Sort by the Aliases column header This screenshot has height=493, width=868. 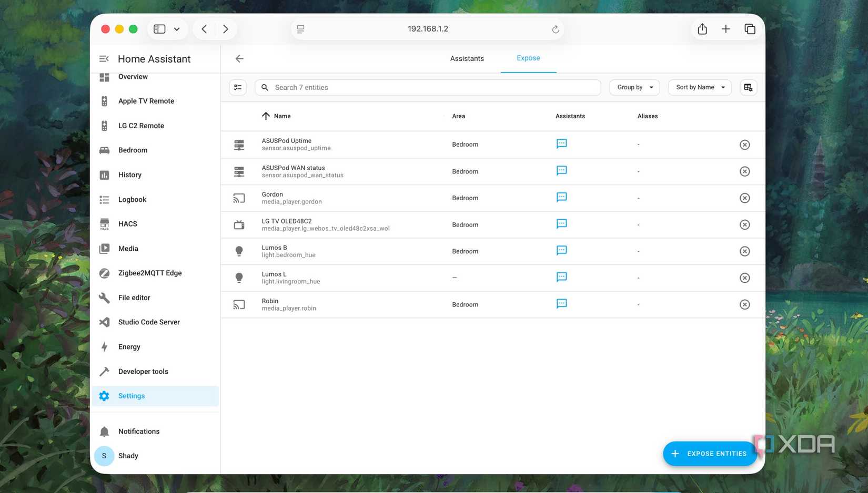click(x=648, y=116)
